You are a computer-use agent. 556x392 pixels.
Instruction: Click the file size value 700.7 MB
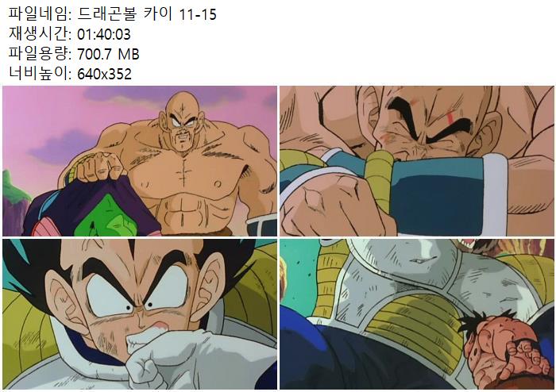[108, 54]
